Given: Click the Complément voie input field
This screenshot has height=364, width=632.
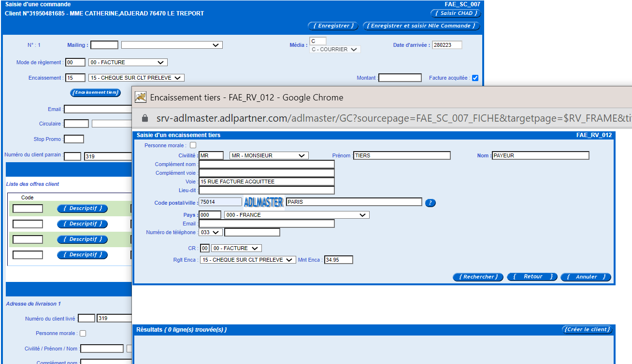Looking at the screenshot, I should 267,173.
